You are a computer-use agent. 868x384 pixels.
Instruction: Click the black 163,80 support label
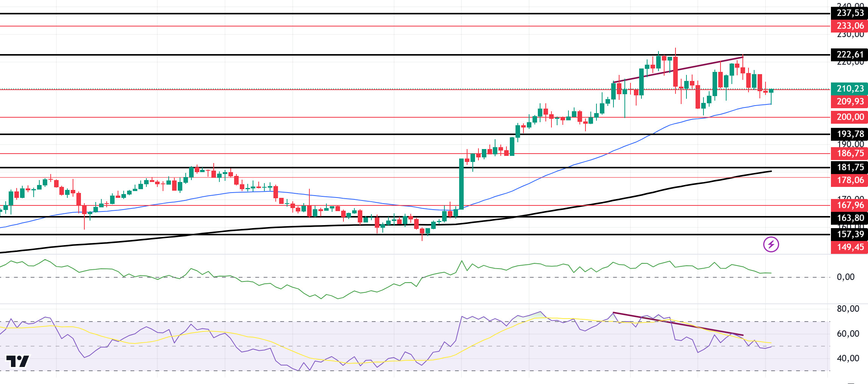(849, 218)
